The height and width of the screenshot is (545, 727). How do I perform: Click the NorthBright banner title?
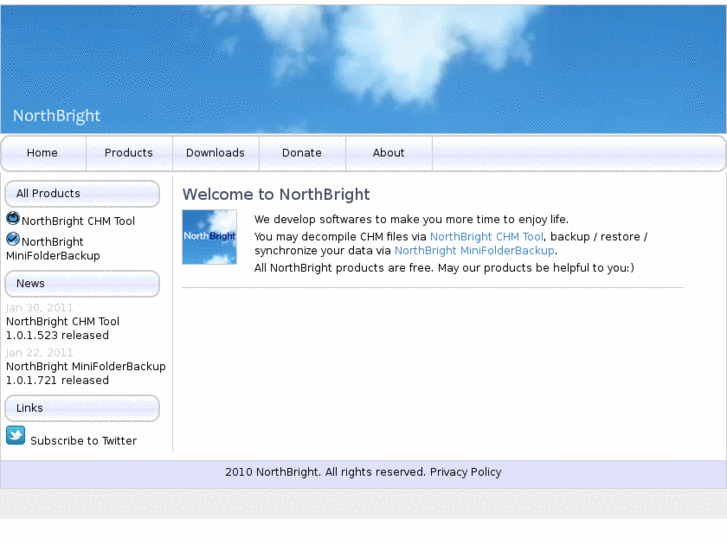(57, 116)
